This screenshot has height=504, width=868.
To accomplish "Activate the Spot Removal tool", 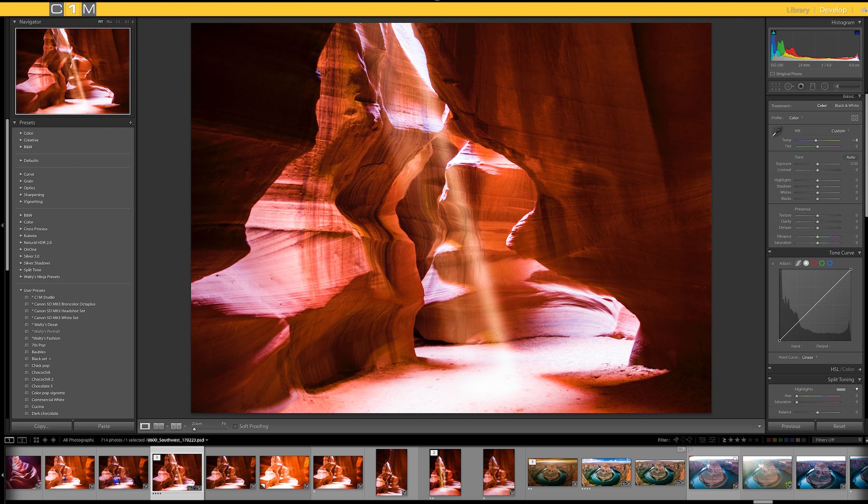I will (x=788, y=86).
